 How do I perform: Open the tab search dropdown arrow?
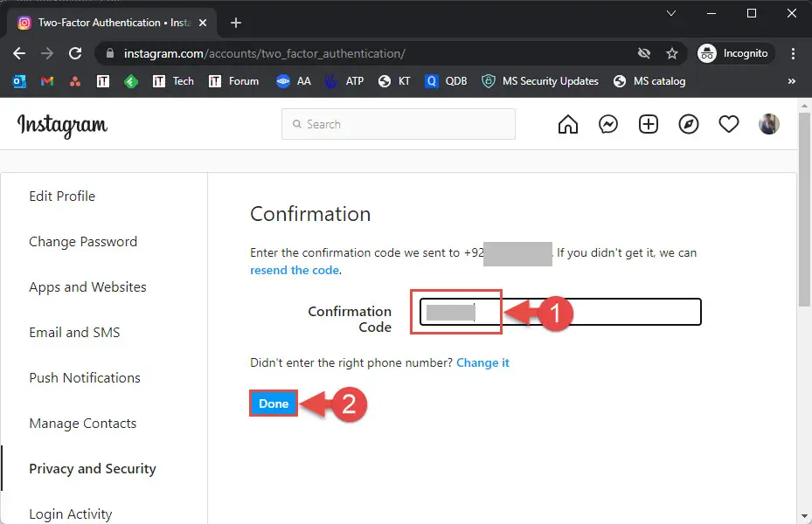[x=671, y=13]
